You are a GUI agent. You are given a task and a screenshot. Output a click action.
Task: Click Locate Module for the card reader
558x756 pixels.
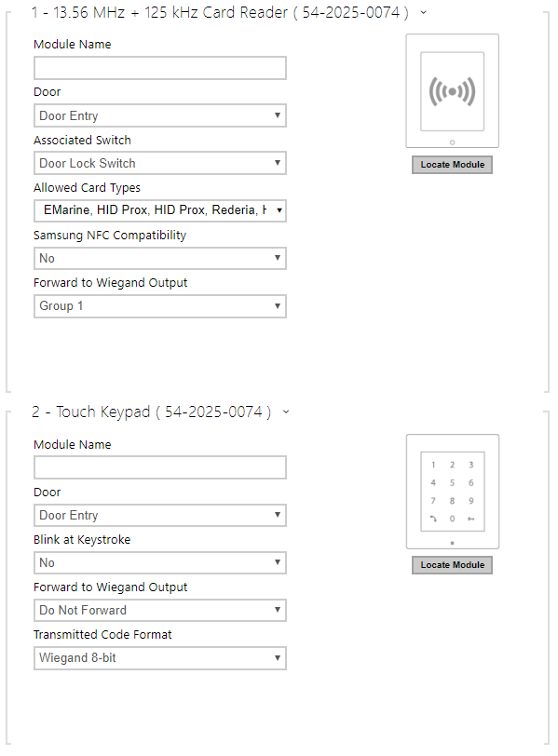point(452,165)
